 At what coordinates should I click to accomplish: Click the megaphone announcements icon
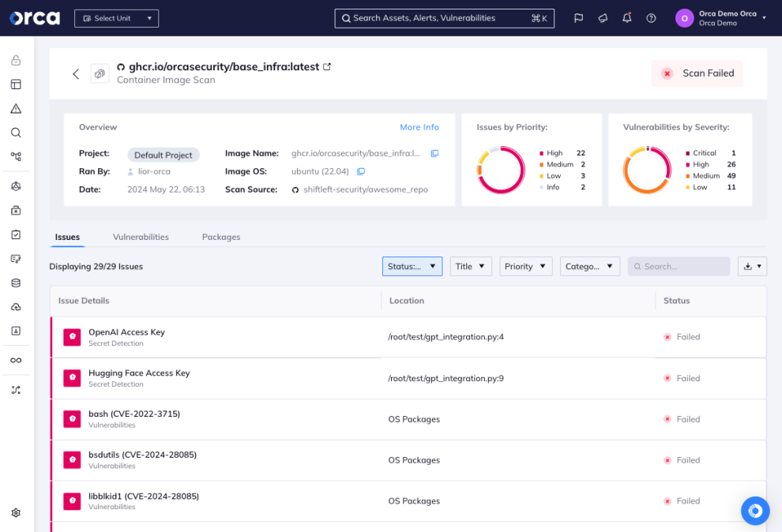(603, 18)
